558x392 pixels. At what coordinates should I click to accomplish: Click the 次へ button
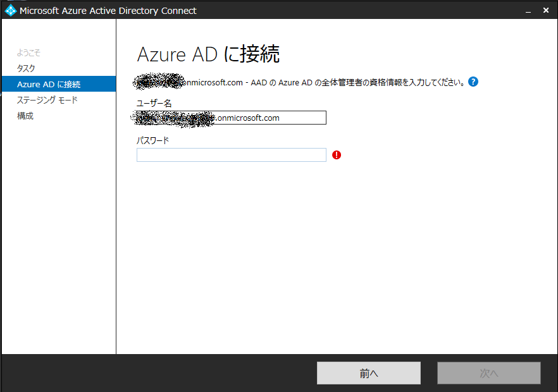coord(489,373)
